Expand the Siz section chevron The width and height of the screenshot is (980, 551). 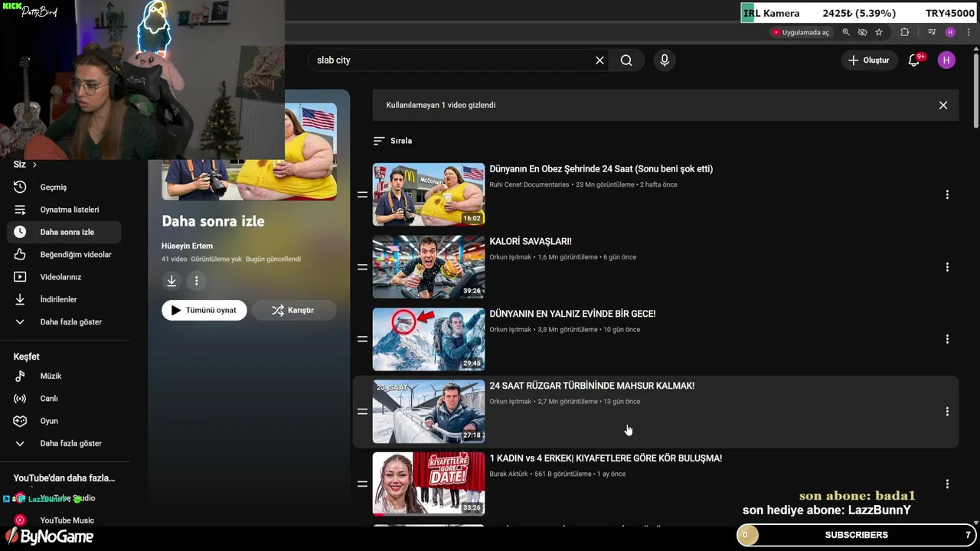coord(34,165)
